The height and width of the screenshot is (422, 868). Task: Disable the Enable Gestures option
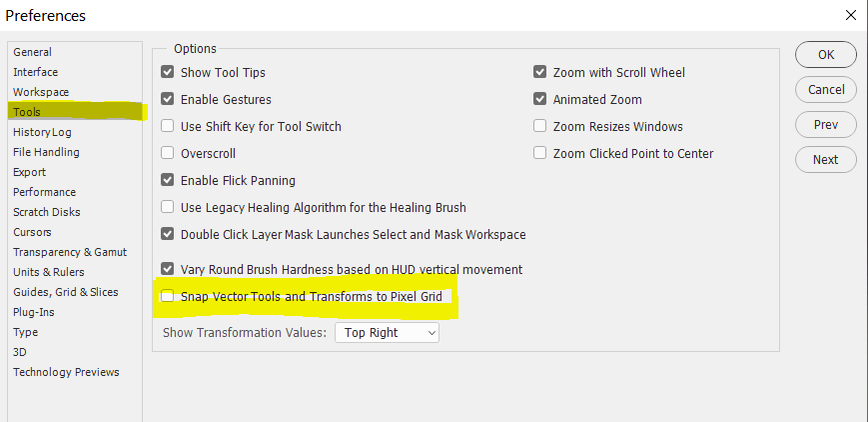(x=168, y=100)
